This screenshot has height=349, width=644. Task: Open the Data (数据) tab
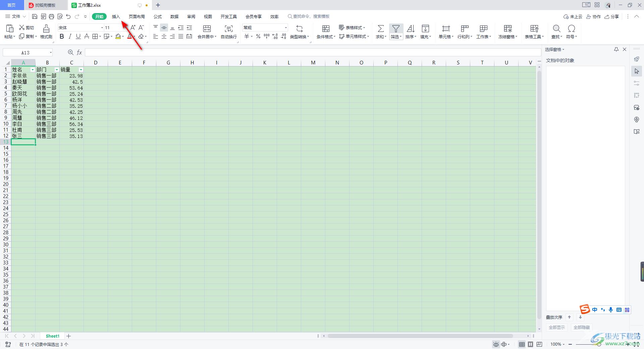point(174,16)
